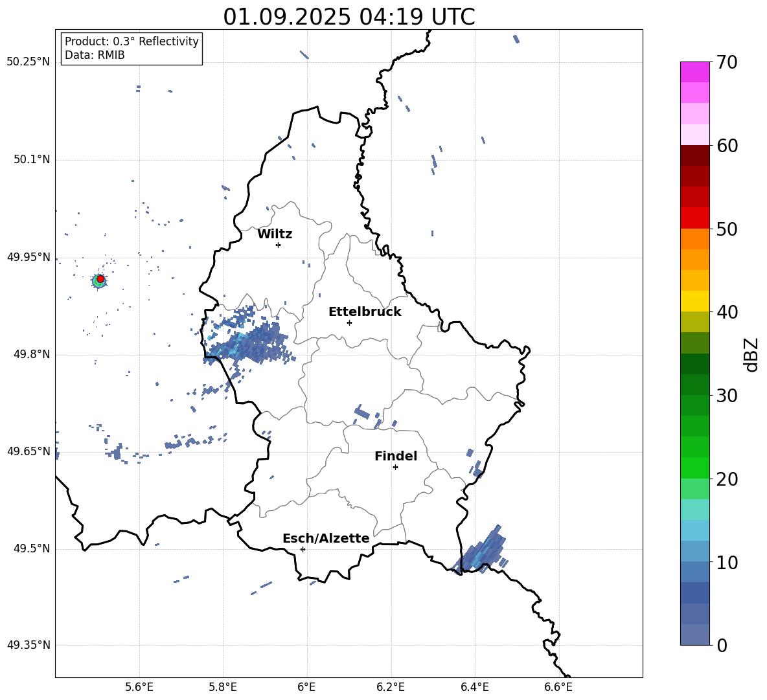Viewport: 767px width, 700px height.
Task: Click the 6°E longitude label
Action: point(306,687)
